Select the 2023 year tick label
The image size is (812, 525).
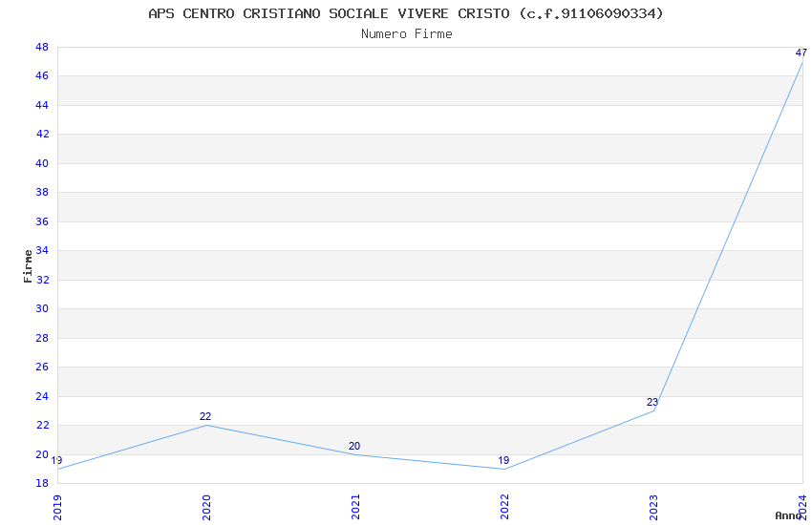(653, 506)
